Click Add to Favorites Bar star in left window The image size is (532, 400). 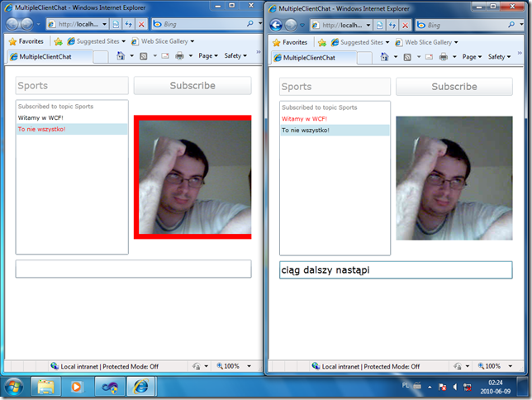(x=59, y=41)
